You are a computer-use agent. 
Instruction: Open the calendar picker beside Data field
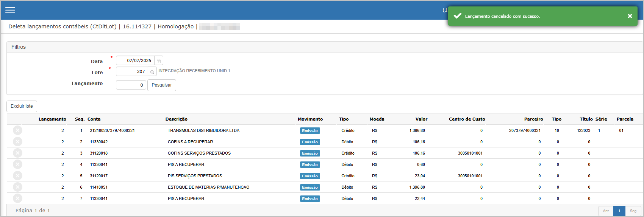click(x=159, y=61)
